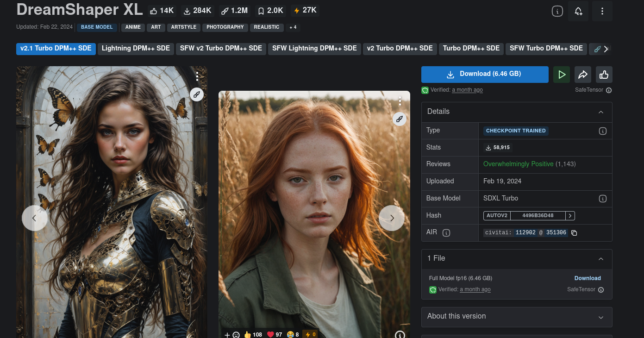
Task: Open info icon on redhead image corner
Action: pos(400,335)
